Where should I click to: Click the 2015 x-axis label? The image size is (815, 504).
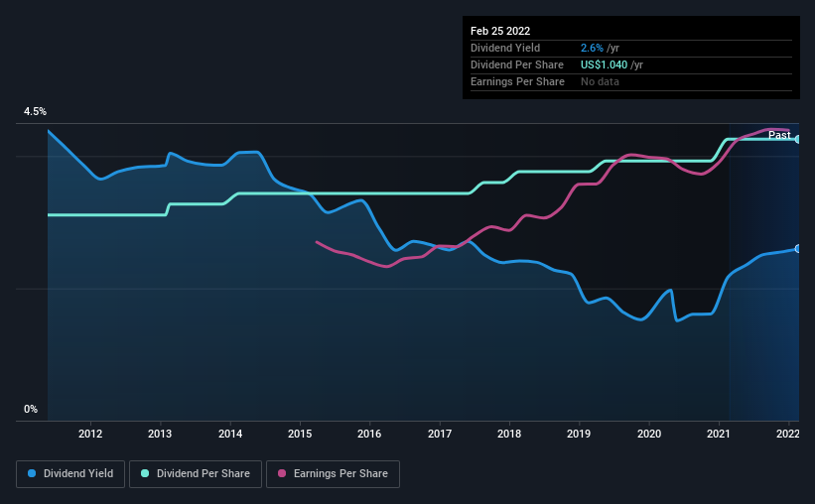(300, 434)
